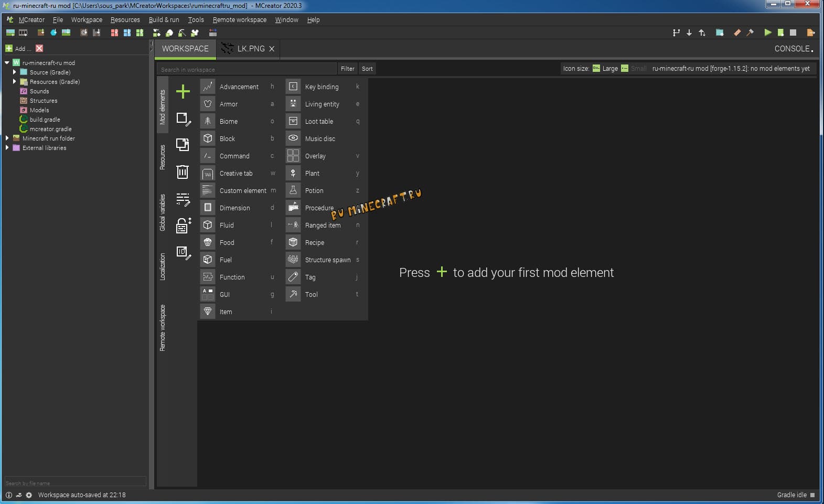The width and height of the screenshot is (824, 504).
Task: Open the Workspace menu
Action: click(87, 19)
